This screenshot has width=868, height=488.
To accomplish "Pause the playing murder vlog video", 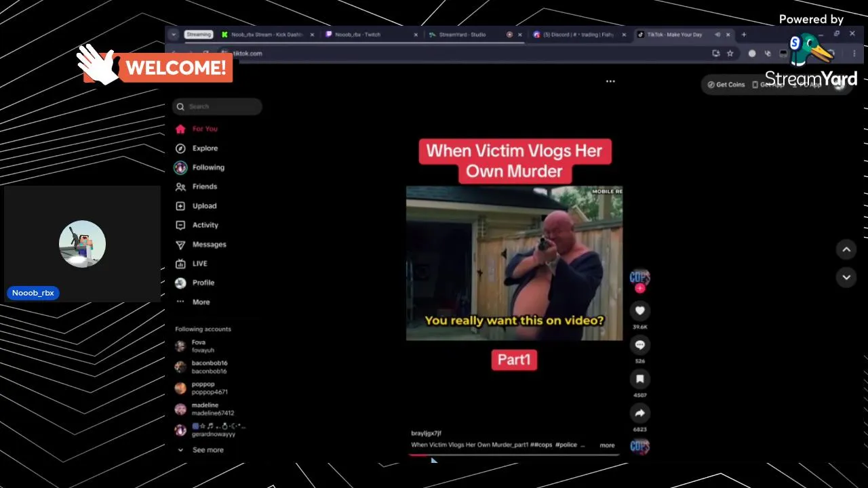I will (514, 263).
